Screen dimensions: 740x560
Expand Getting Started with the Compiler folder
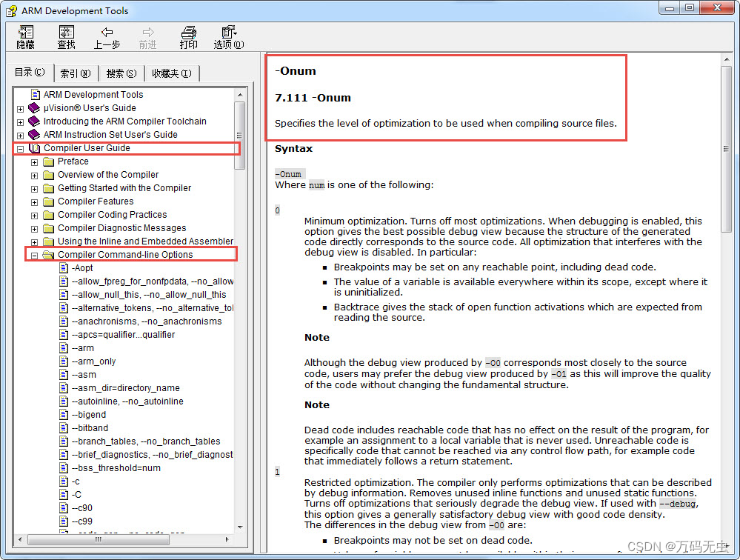(x=35, y=189)
